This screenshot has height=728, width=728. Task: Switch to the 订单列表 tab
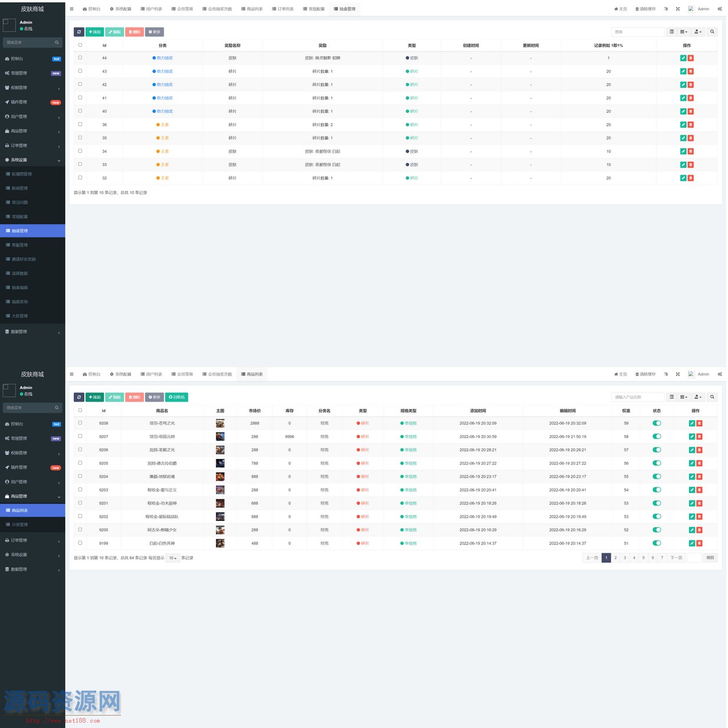click(x=283, y=9)
